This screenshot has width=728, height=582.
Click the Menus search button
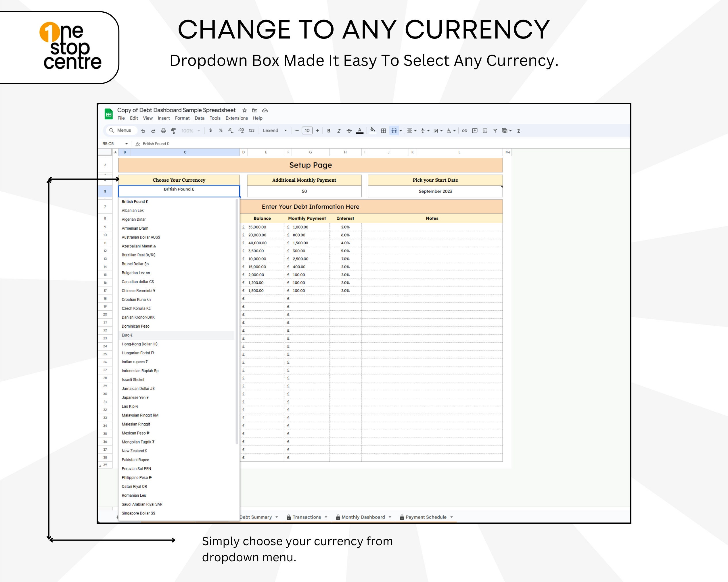pos(122,131)
